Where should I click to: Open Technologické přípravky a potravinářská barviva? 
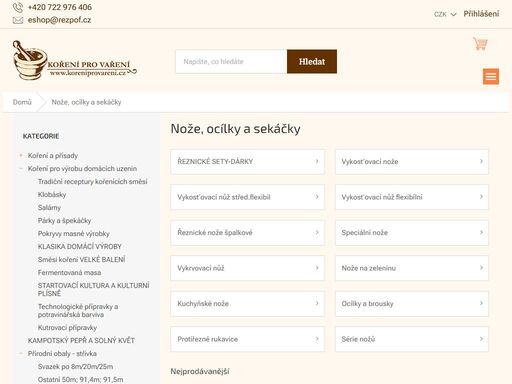(x=78, y=310)
